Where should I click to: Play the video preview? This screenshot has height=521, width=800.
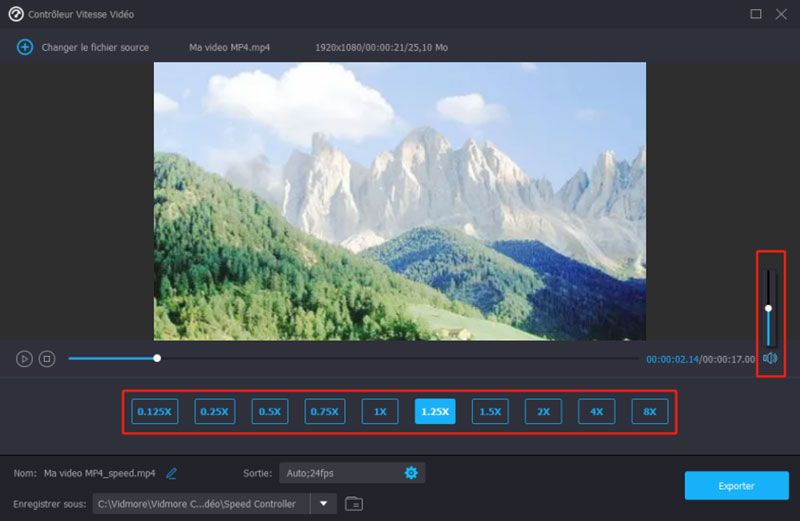(24, 359)
